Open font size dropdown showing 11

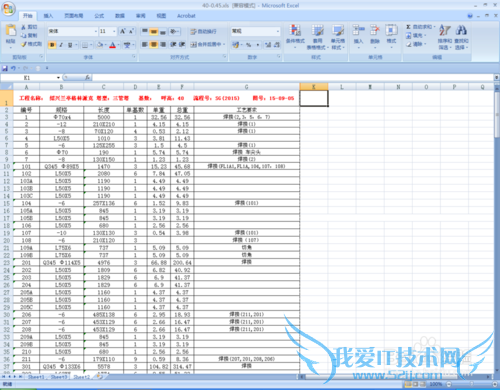tap(114, 31)
